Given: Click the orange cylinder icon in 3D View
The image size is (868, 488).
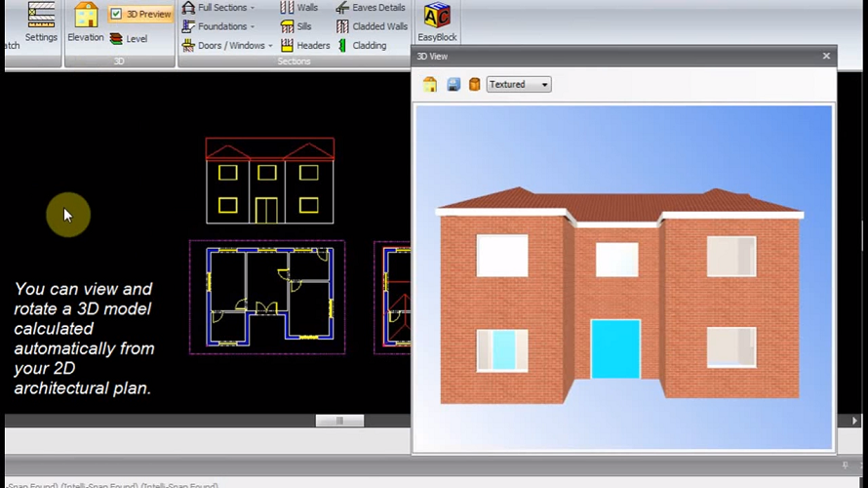Looking at the screenshot, I should click(x=474, y=85).
